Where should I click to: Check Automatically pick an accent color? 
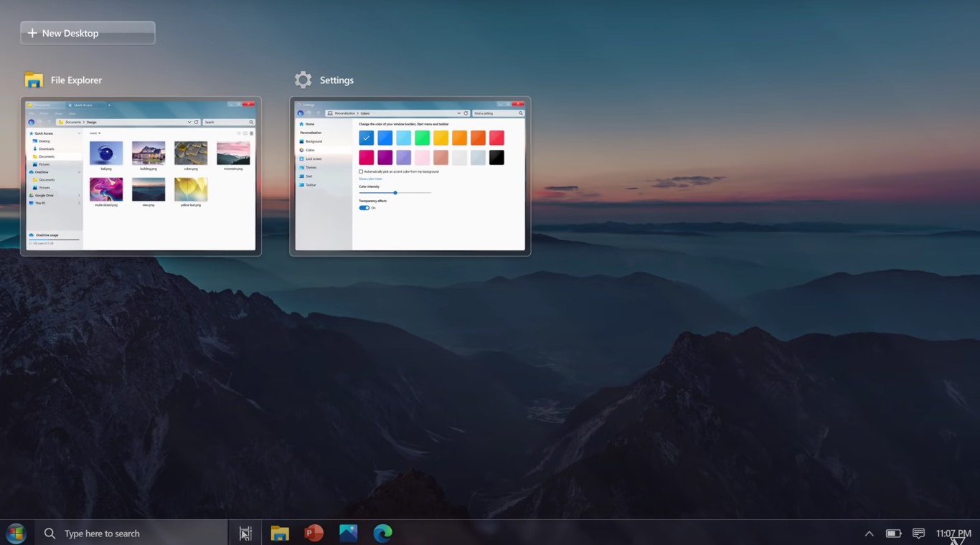click(361, 171)
